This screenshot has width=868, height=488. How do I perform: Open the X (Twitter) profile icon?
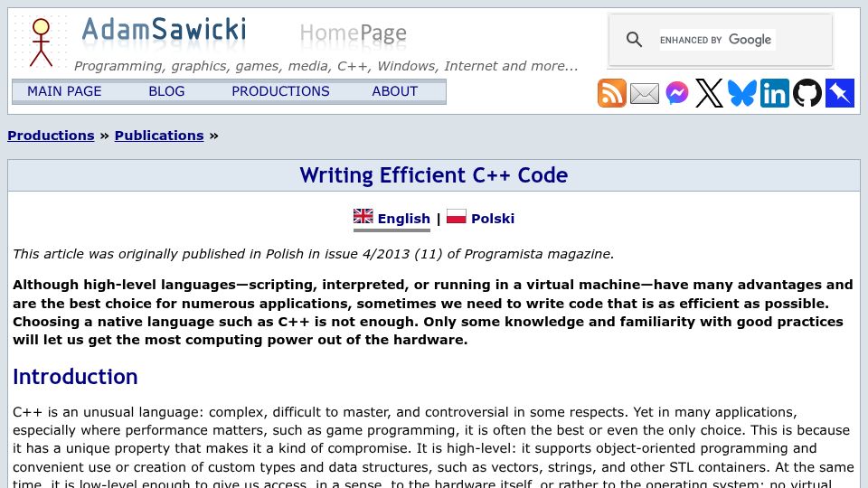click(709, 93)
